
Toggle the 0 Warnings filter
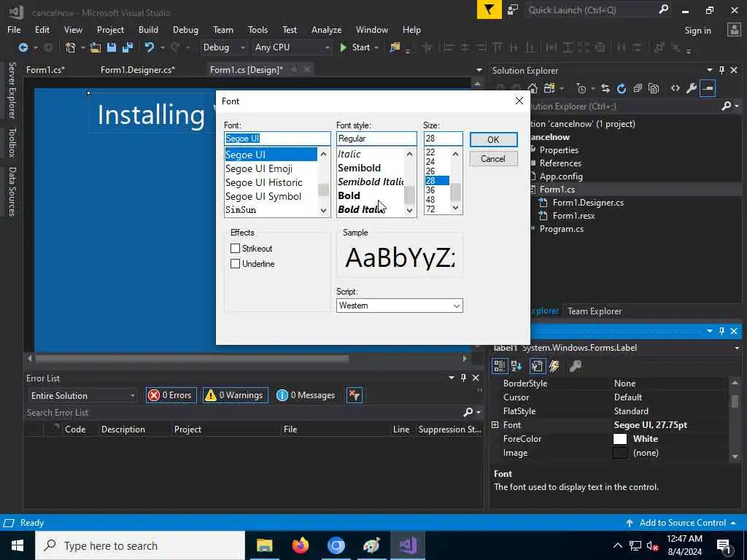[236, 395]
